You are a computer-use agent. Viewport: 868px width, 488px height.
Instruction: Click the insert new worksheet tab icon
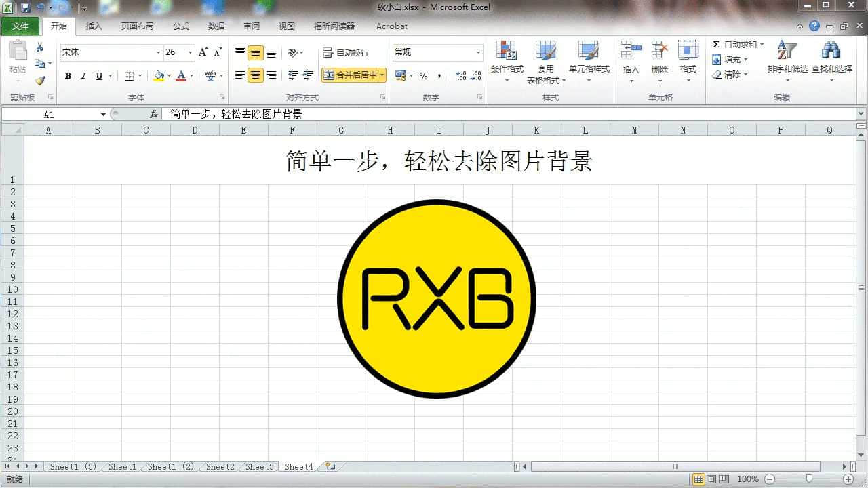point(330,466)
